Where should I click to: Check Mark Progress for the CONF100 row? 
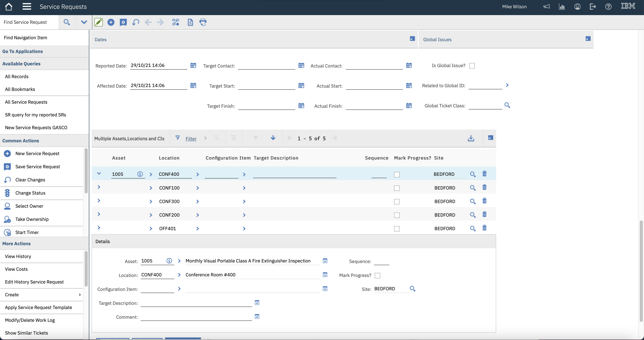coord(396,188)
